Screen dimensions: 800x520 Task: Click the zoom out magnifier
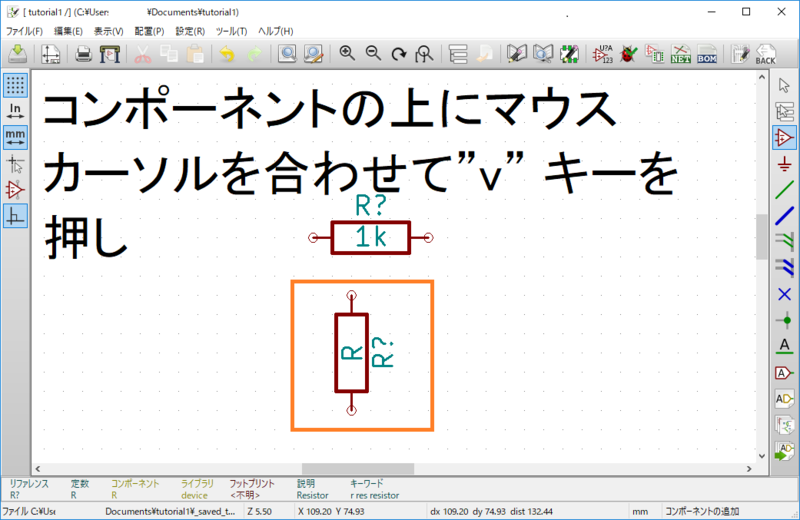(x=373, y=53)
